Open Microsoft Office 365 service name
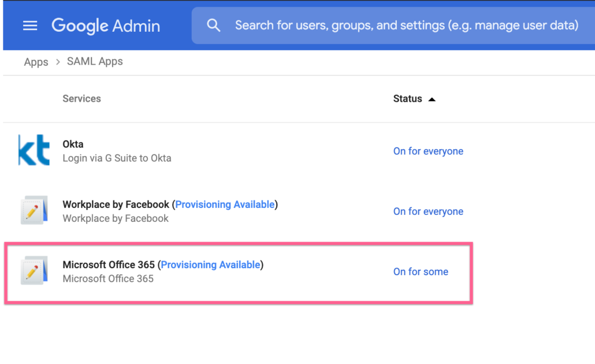The height and width of the screenshot is (364, 595). pyautogui.click(x=109, y=265)
